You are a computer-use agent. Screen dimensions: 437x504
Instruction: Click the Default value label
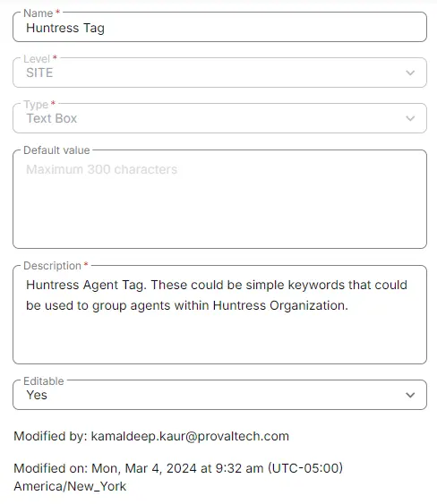(56, 150)
